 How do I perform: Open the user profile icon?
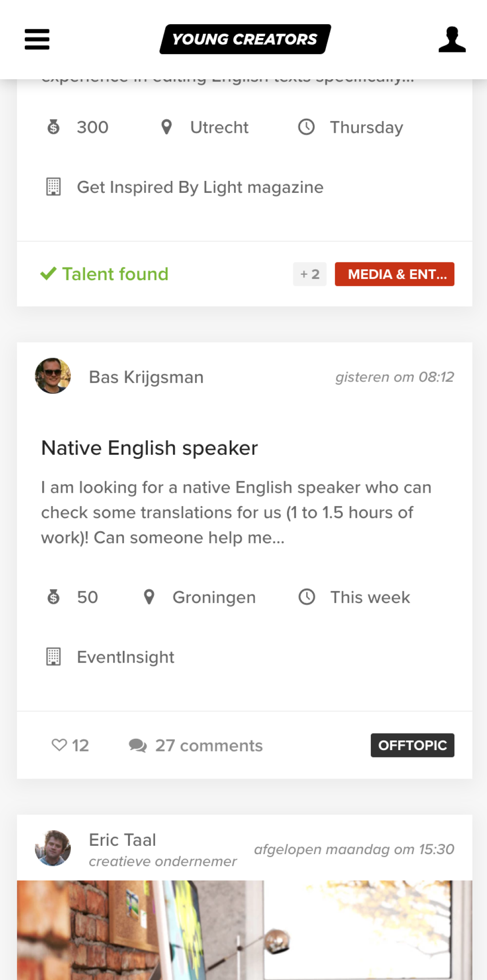point(452,39)
